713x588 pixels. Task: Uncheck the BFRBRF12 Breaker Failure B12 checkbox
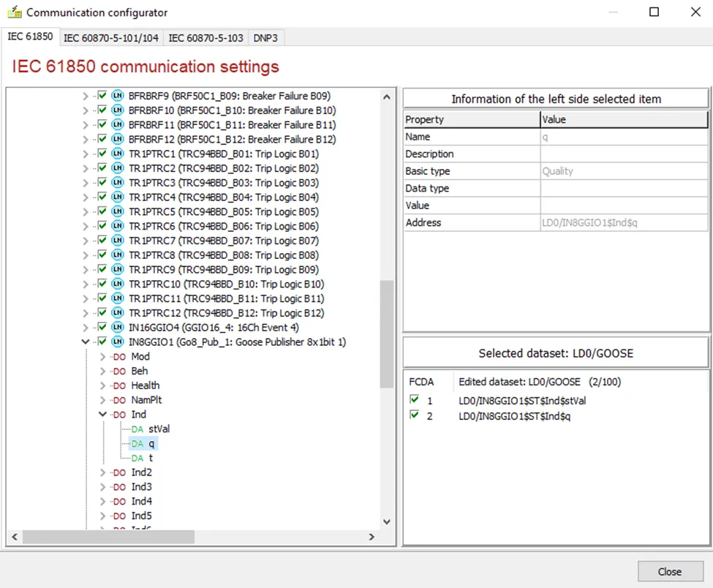(x=102, y=138)
